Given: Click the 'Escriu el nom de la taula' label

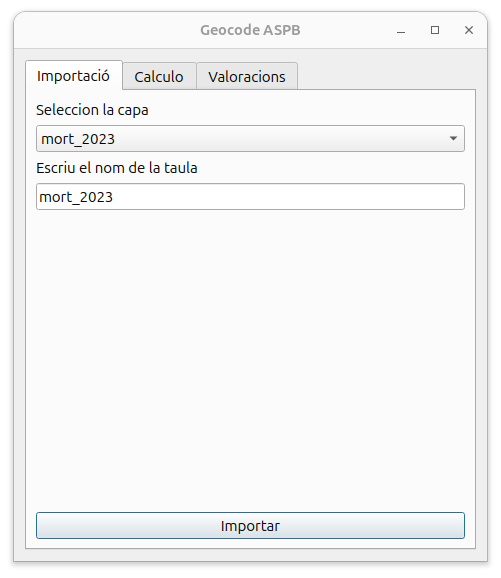Looking at the screenshot, I should pyautogui.click(x=117, y=168).
